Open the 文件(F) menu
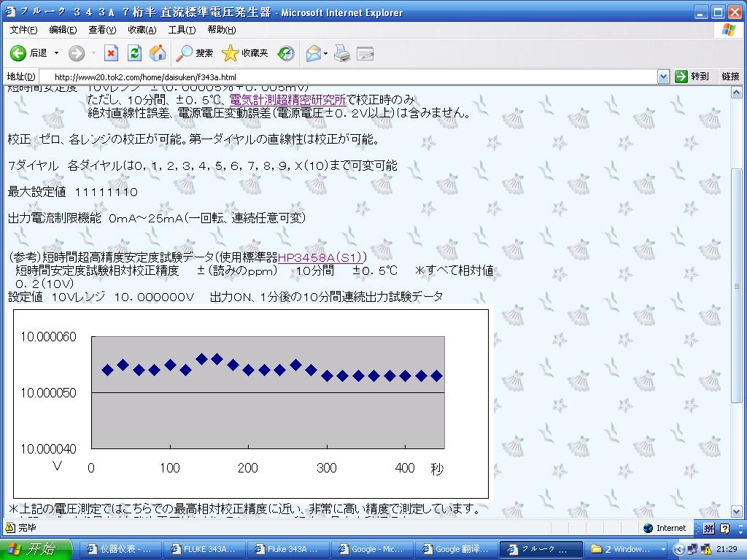 [23, 29]
